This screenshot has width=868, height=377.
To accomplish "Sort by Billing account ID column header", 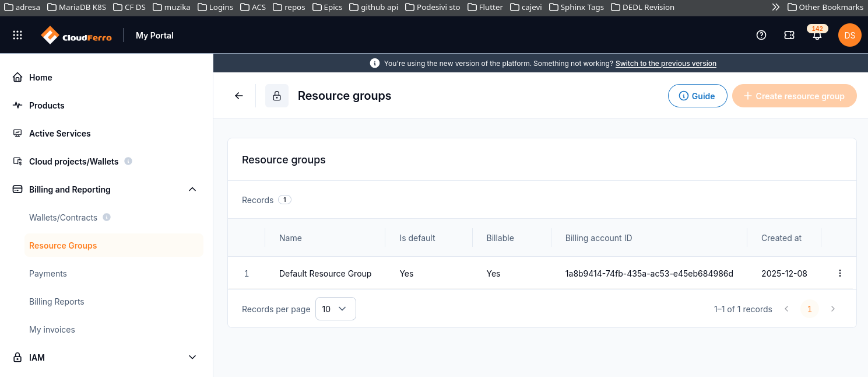I will point(599,238).
